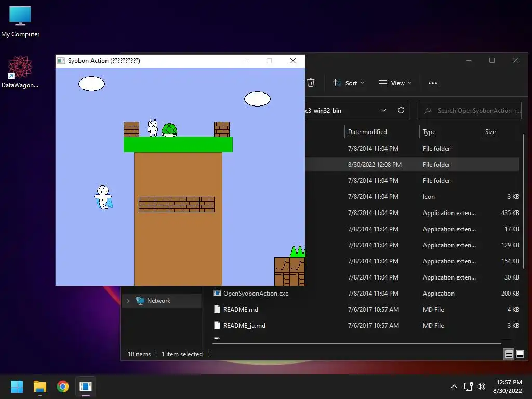Image resolution: width=532 pixels, height=399 pixels.
Task: Open the Windows Start menu
Action: [17, 387]
